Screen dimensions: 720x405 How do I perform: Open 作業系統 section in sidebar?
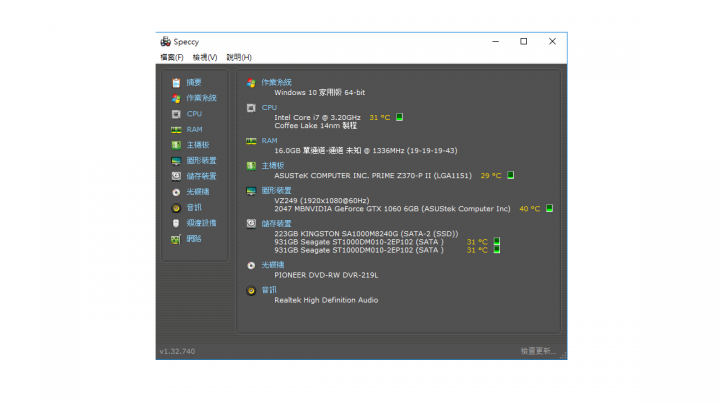pyautogui.click(x=201, y=98)
